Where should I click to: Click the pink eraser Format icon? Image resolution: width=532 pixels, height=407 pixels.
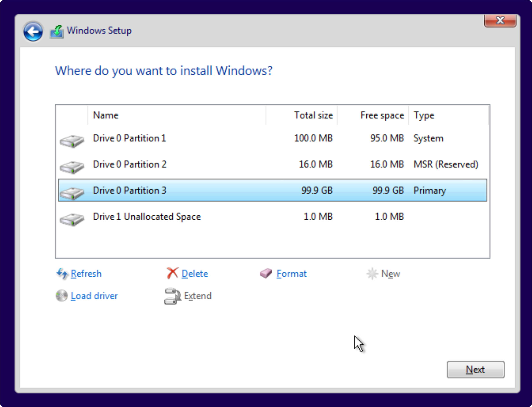pyautogui.click(x=266, y=273)
